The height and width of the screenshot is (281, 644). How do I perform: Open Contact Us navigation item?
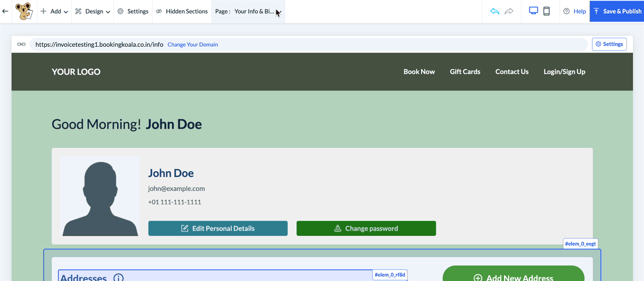(x=512, y=71)
